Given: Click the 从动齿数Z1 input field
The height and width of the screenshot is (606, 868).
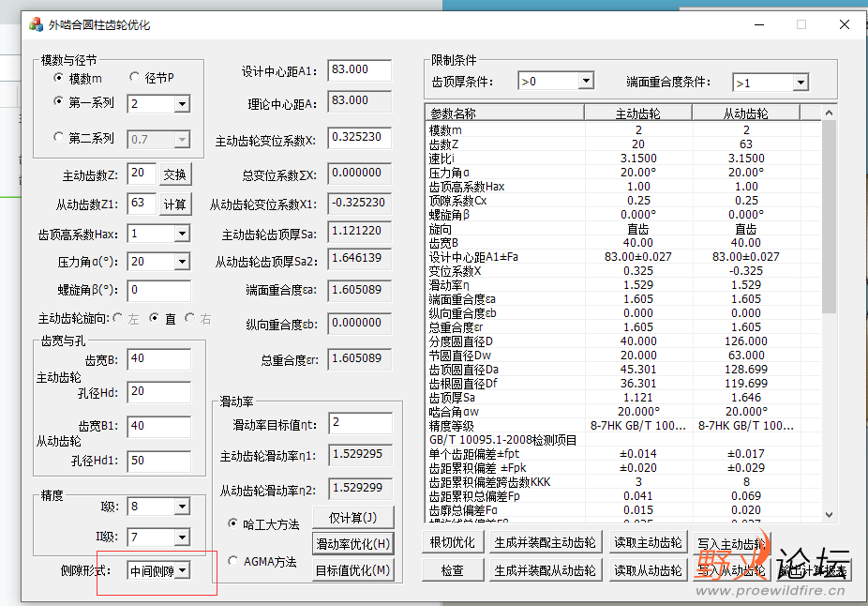Looking at the screenshot, I should 142,203.
